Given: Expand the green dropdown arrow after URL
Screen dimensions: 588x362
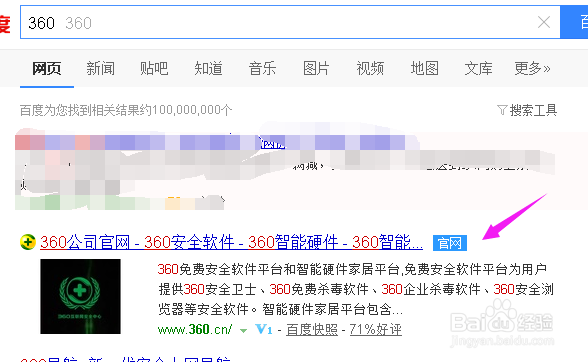Looking at the screenshot, I should point(243,331).
